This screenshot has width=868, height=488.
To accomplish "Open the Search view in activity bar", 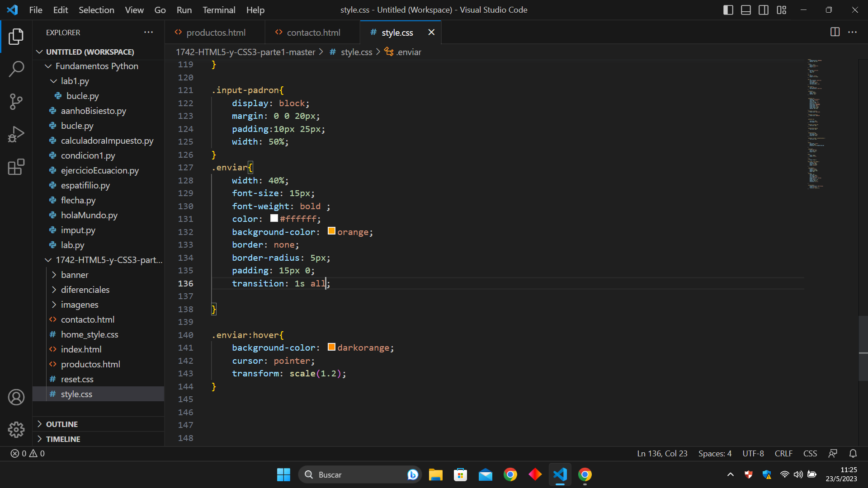I will pos(16,69).
